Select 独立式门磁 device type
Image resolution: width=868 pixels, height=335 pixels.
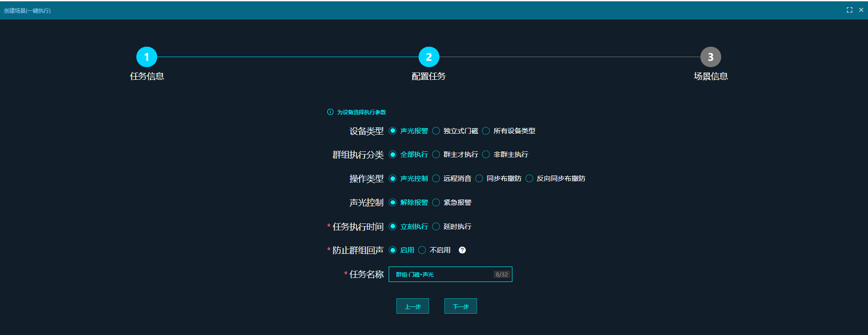coord(436,131)
